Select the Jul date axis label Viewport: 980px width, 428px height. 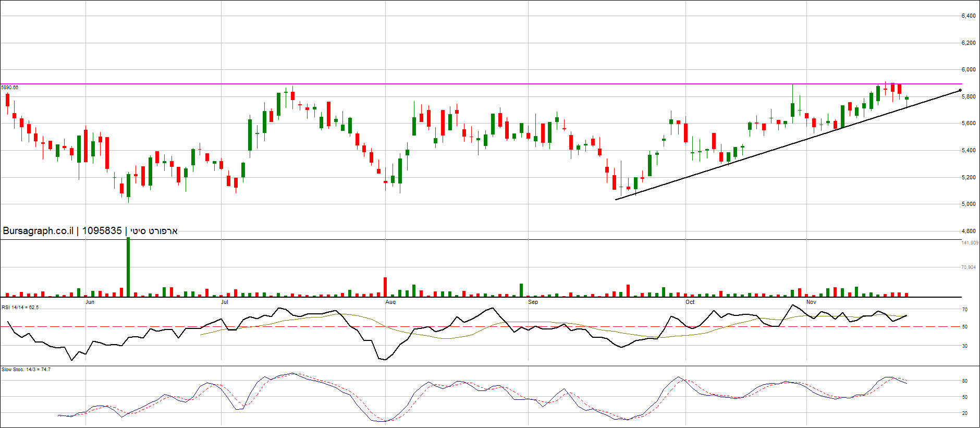224,302
